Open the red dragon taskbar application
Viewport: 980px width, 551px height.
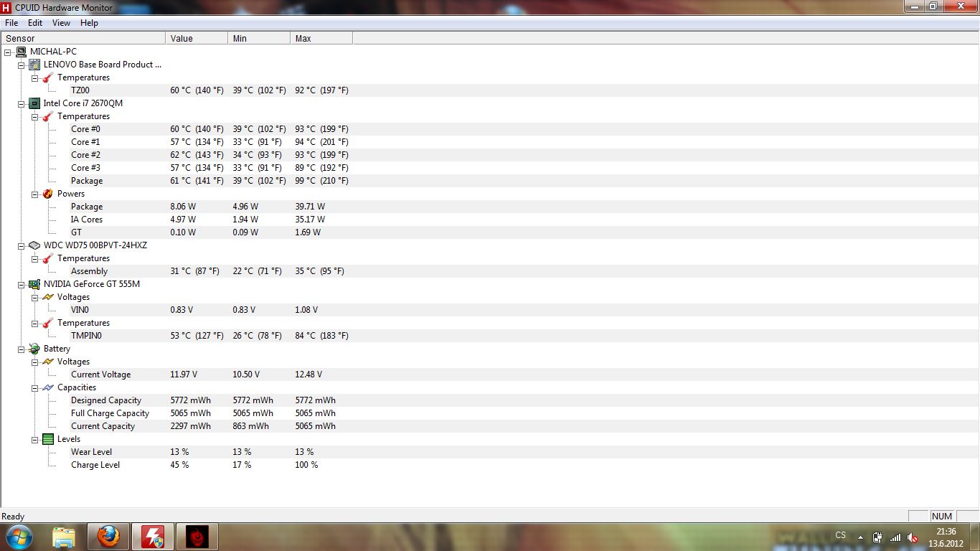coord(197,537)
